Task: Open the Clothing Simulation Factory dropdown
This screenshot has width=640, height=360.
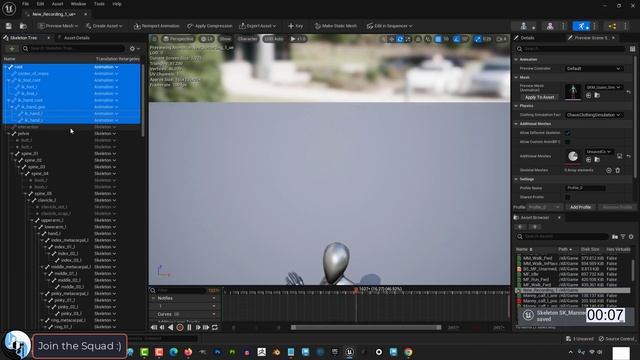Action: [593, 115]
